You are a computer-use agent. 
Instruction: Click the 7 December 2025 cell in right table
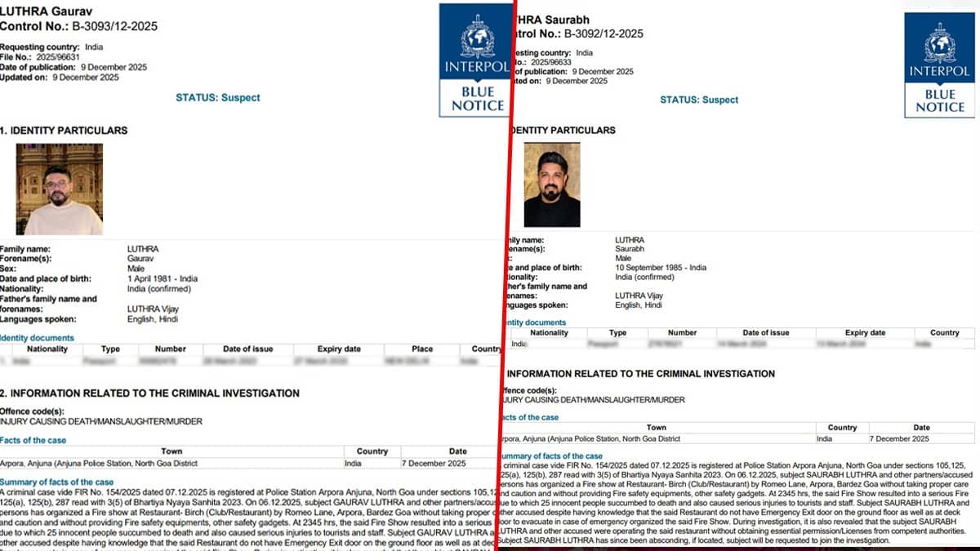[x=898, y=438]
